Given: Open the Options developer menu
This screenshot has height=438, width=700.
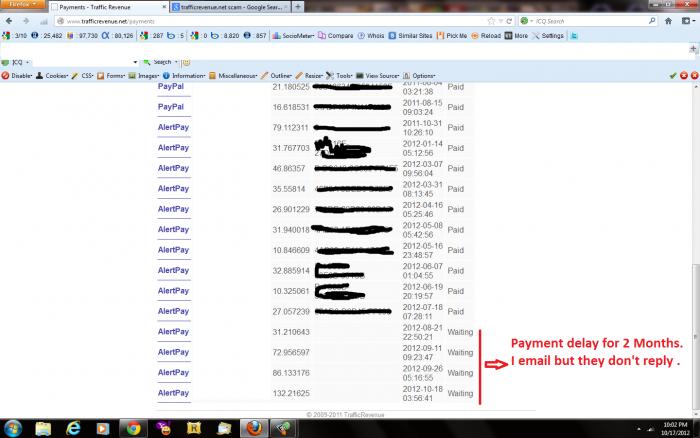Looking at the screenshot, I should tap(419, 76).
